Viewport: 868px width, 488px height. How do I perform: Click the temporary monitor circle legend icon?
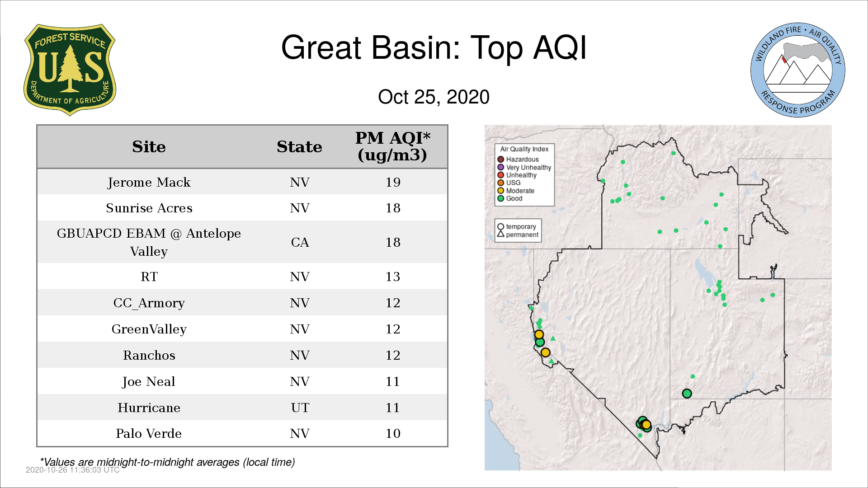click(500, 227)
